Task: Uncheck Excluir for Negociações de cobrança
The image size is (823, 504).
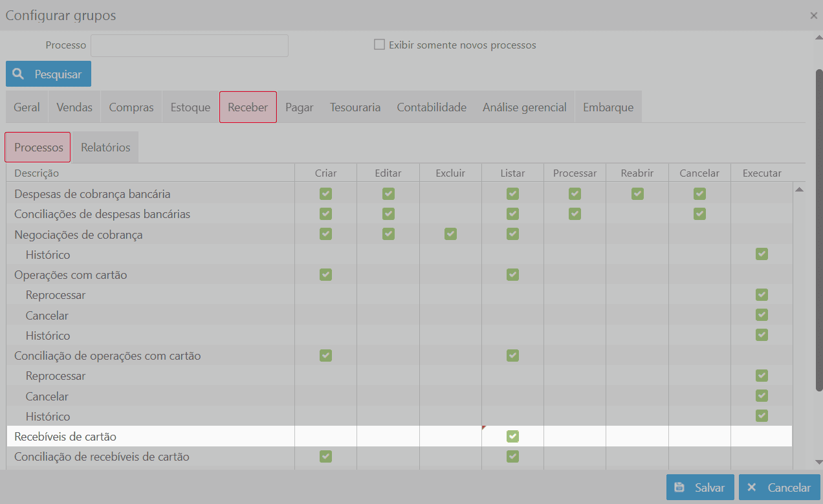Action: click(x=450, y=234)
